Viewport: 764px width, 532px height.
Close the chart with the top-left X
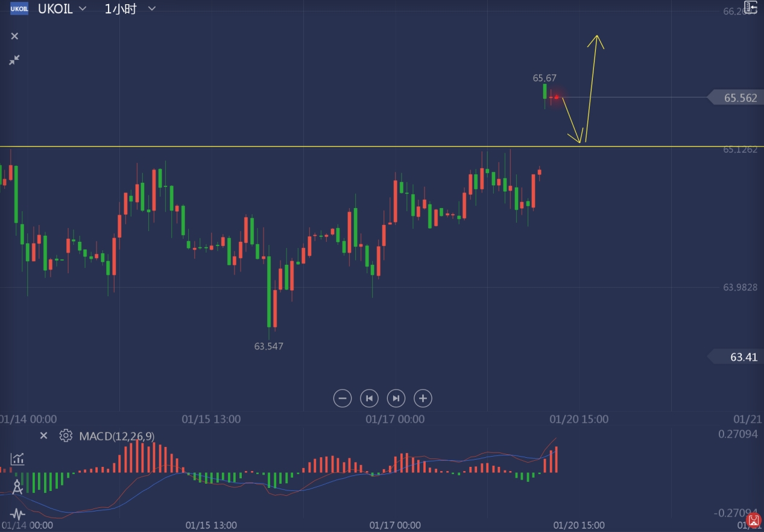[14, 36]
